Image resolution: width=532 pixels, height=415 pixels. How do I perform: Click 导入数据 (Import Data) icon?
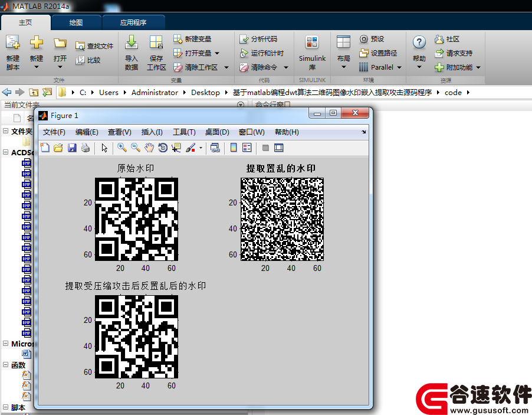pos(132,53)
